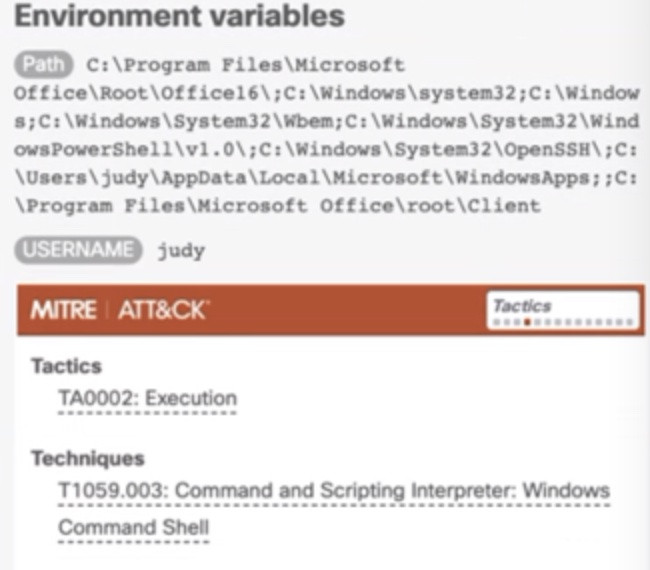Click the MITRE logo text
Screen dimensions: 650x570
[x=63, y=310]
